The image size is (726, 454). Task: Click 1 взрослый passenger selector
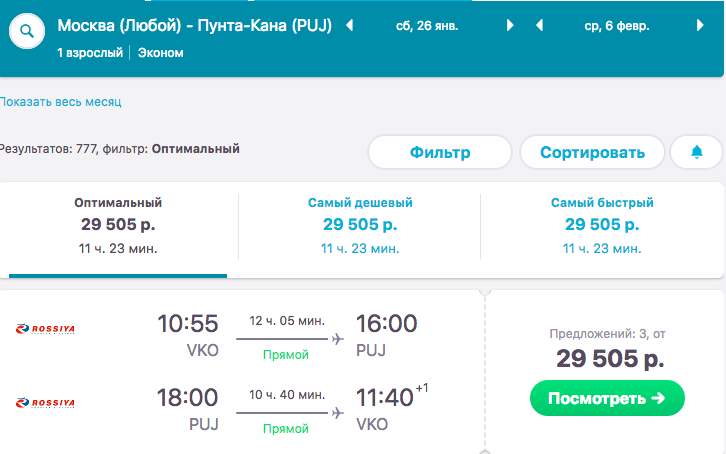pos(90,53)
